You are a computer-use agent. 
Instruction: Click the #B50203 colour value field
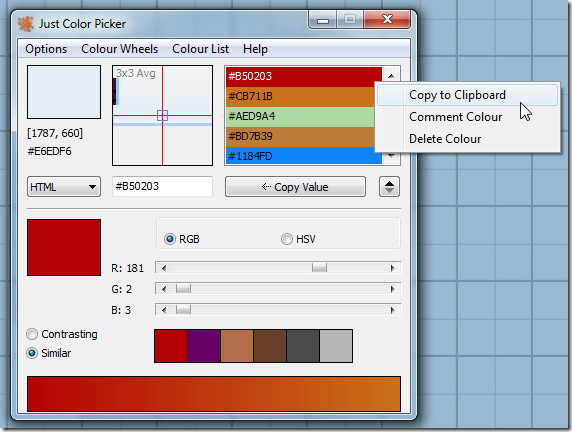162,186
